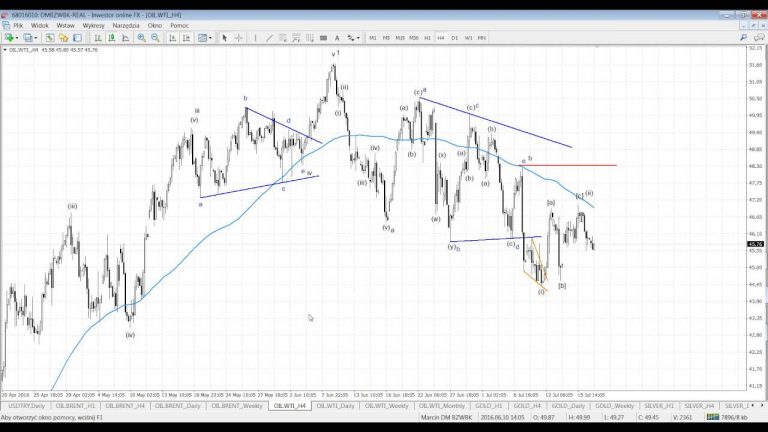This screenshot has height=432, width=768.
Task: Select the vertical line drawing tool
Action: pos(255,38)
